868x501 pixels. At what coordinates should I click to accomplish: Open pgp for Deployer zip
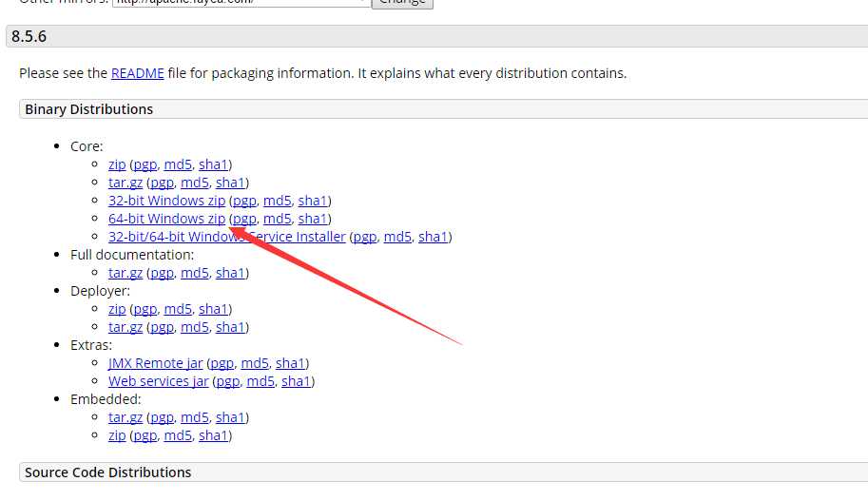145,309
